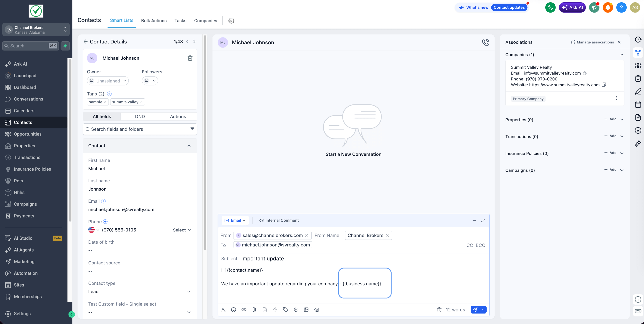Click the Search fields and folders input
Viewport: 644px width, 324px height.
coord(140,129)
